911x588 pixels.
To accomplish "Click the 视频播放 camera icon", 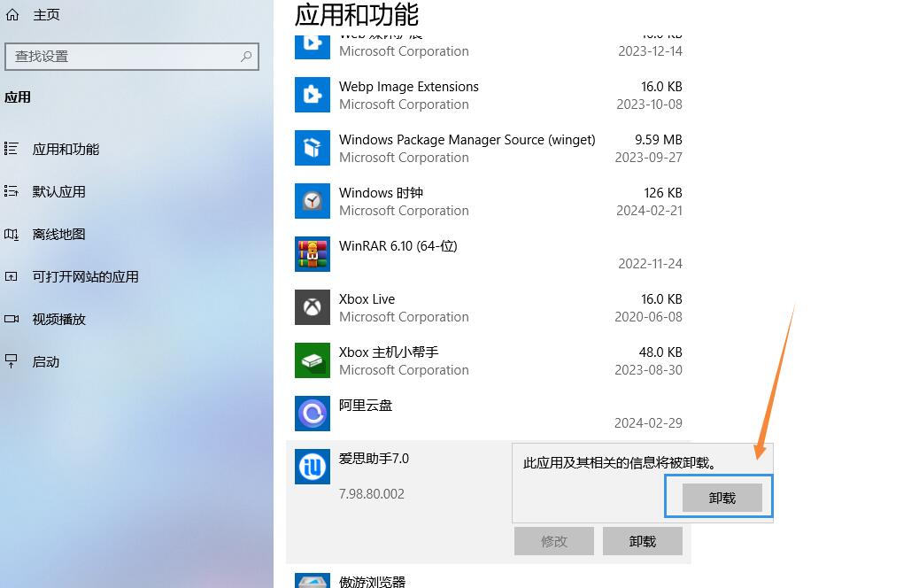I will pyautogui.click(x=11, y=319).
